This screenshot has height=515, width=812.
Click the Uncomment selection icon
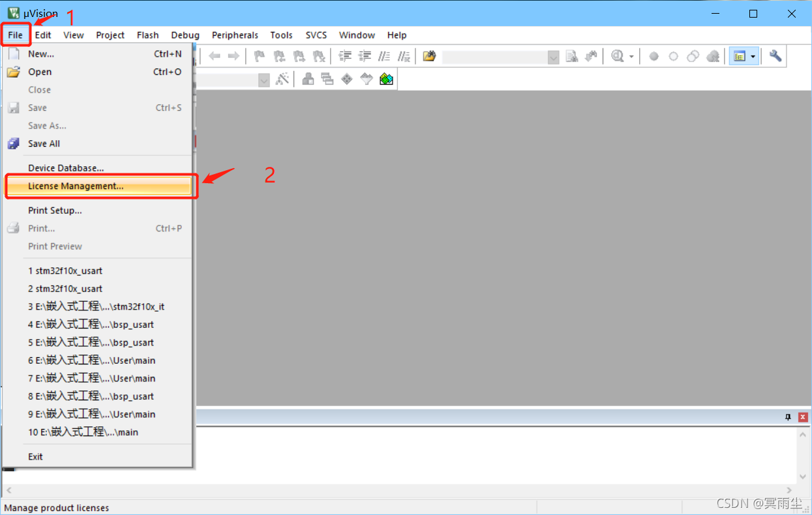pos(404,57)
